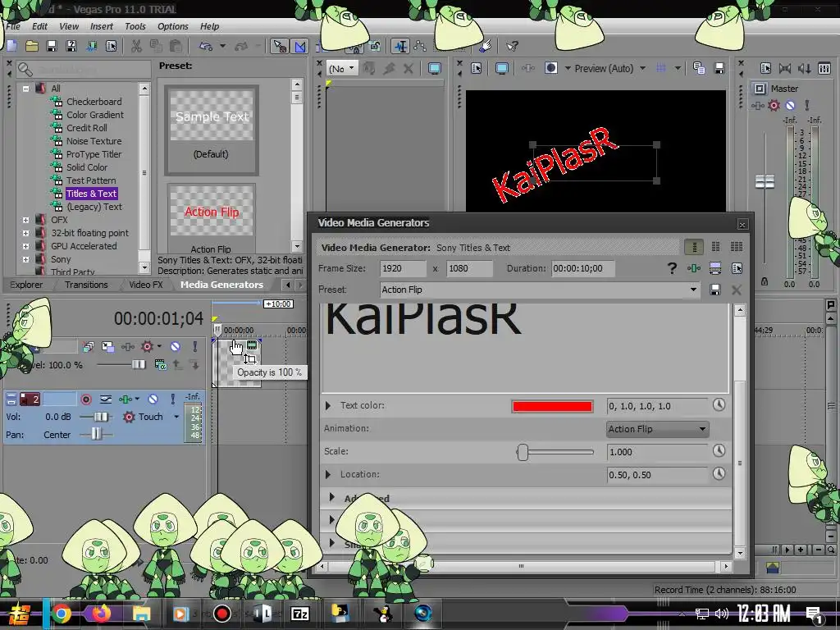Image resolution: width=840 pixels, height=630 pixels.
Task: Click the Downmix Output icon in the Master panel
Action: [785, 68]
